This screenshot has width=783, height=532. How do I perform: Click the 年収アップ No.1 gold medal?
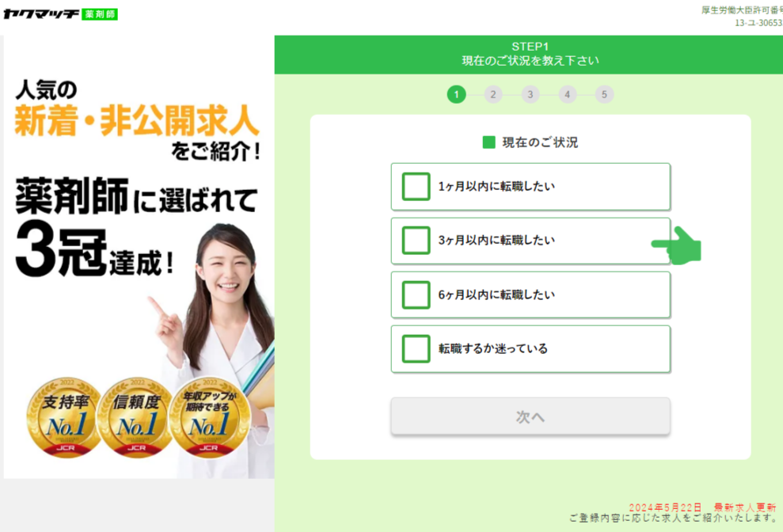(209, 418)
